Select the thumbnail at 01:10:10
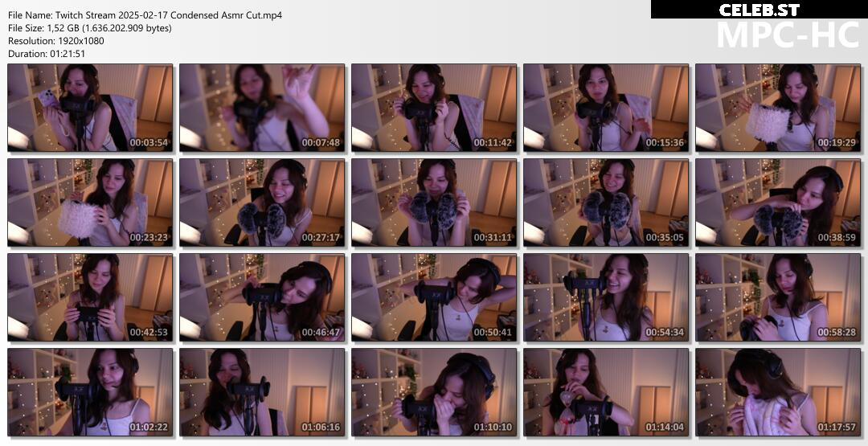The width and height of the screenshot is (868, 446). (x=434, y=392)
